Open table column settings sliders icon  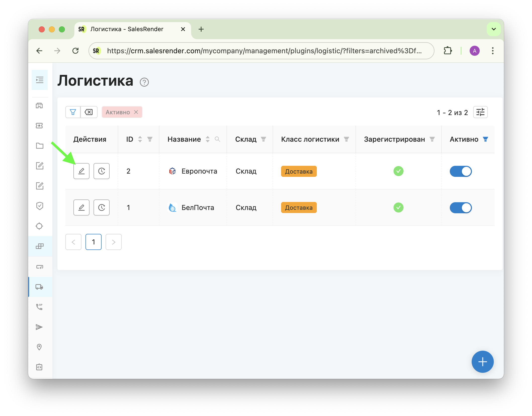click(x=480, y=112)
